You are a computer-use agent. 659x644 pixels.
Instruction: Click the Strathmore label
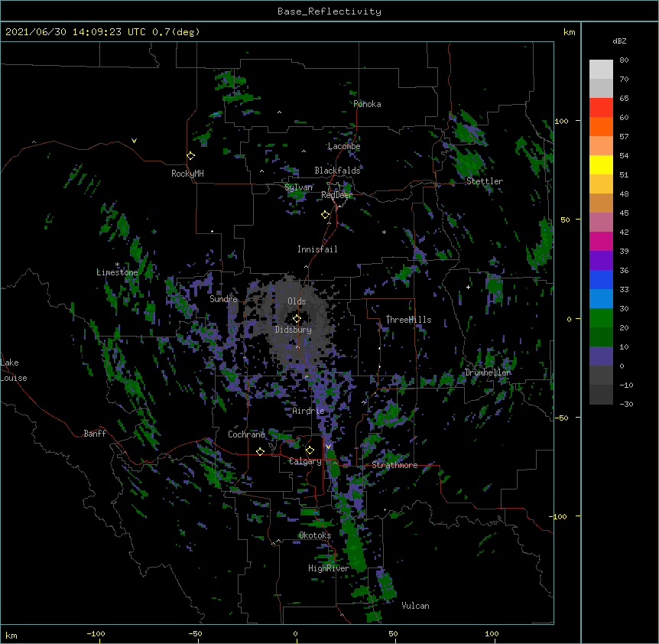coord(394,465)
